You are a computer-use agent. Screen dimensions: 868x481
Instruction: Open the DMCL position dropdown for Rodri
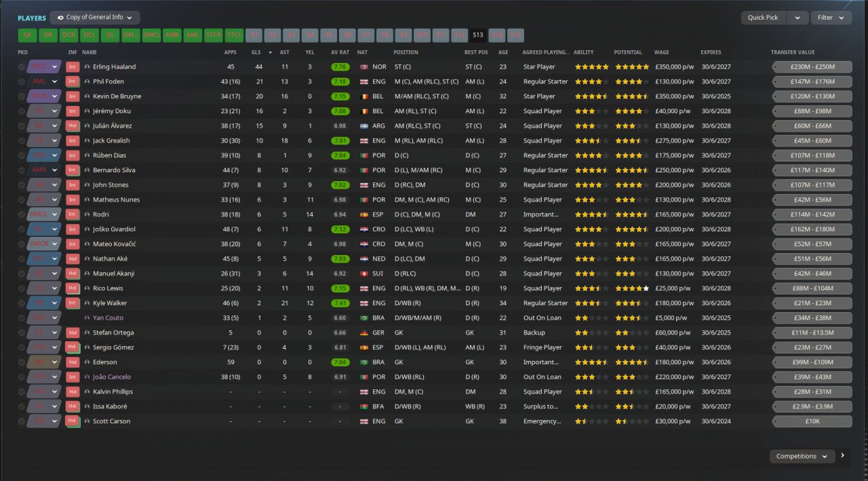(x=43, y=214)
